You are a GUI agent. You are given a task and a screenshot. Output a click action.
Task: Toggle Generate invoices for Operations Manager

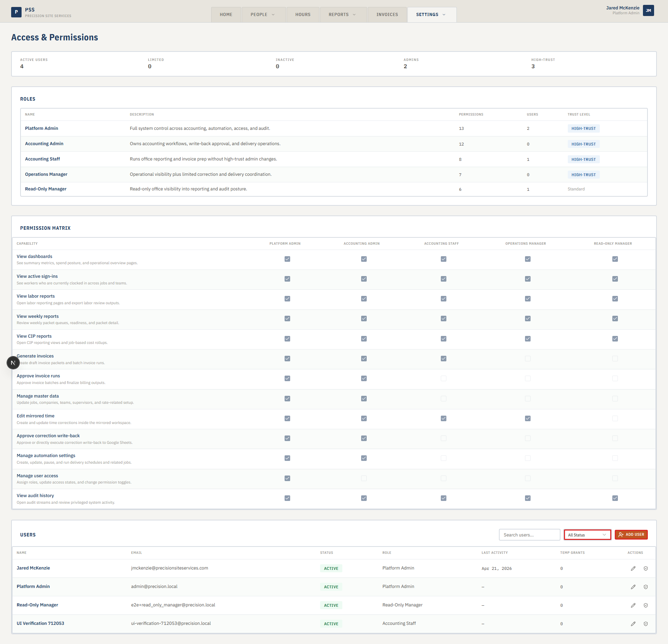pos(528,359)
